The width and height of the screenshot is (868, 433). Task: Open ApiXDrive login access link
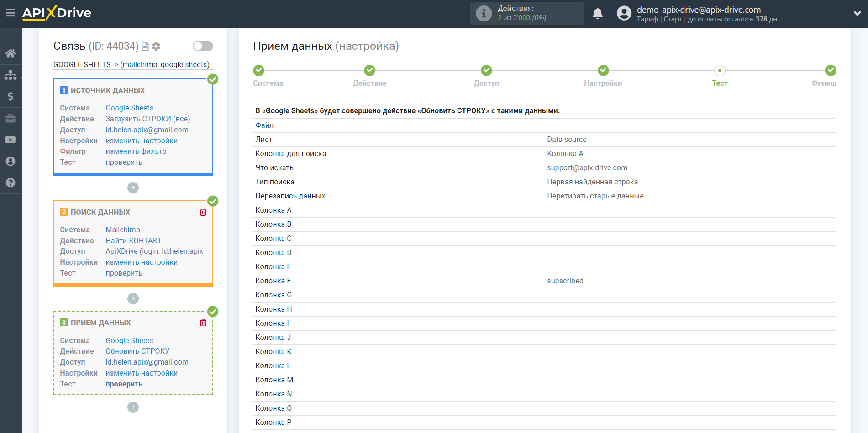coord(154,251)
